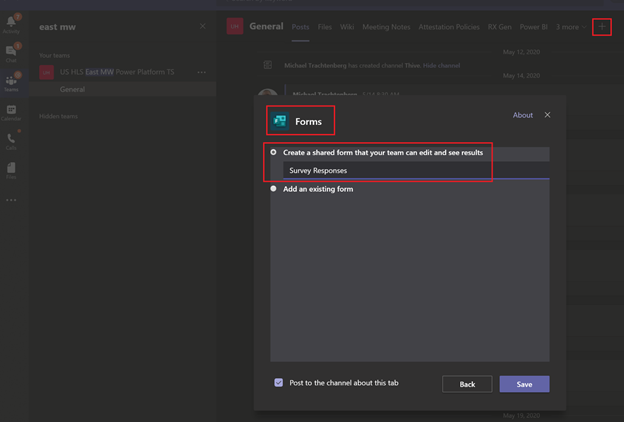Open the Activity bell icon
624x422 pixels.
11,23
